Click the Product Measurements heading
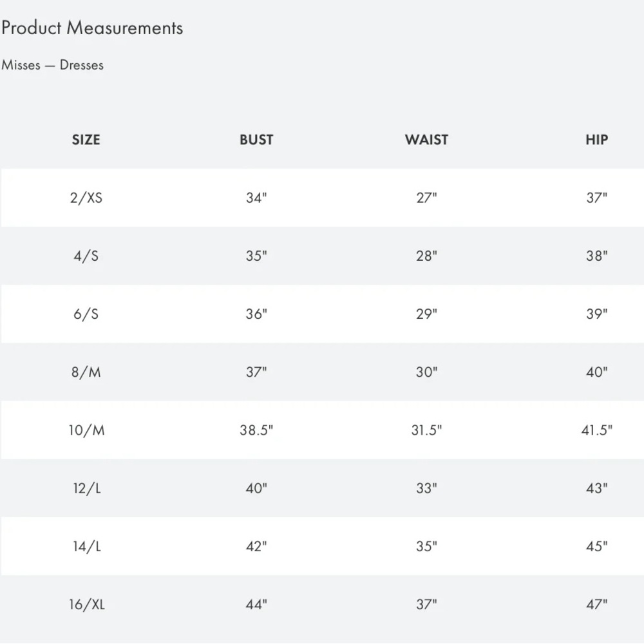The height and width of the screenshot is (644, 644). click(92, 28)
